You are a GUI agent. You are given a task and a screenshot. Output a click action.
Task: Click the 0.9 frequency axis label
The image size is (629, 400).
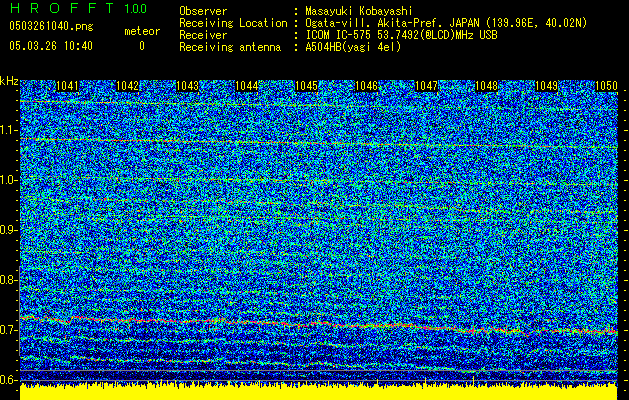point(9,230)
